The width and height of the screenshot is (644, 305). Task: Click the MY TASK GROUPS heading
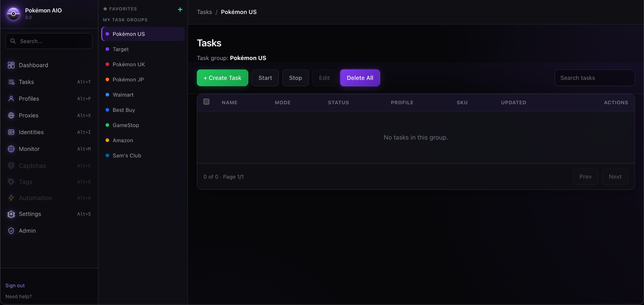(x=125, y=20)
